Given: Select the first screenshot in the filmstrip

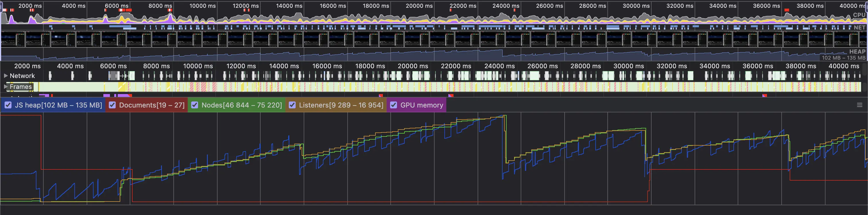Looking at the screenshot, I should (x=13, y=39).
